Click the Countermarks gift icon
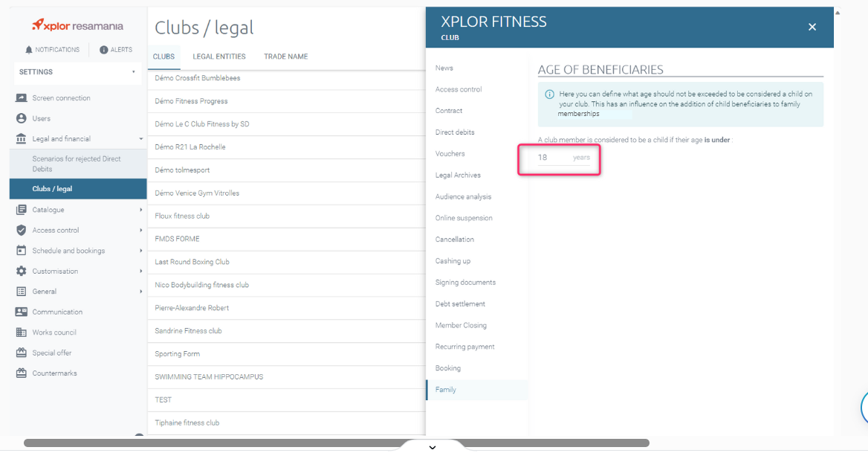This screenshot has height=453, width=868. [x=21, y=373]
